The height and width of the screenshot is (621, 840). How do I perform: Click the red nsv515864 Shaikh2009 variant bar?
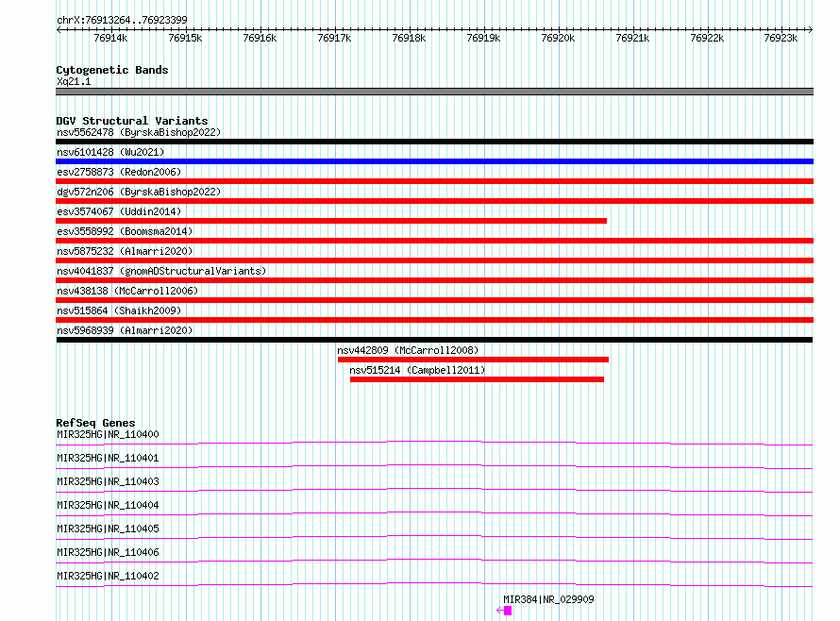[434, 320]
